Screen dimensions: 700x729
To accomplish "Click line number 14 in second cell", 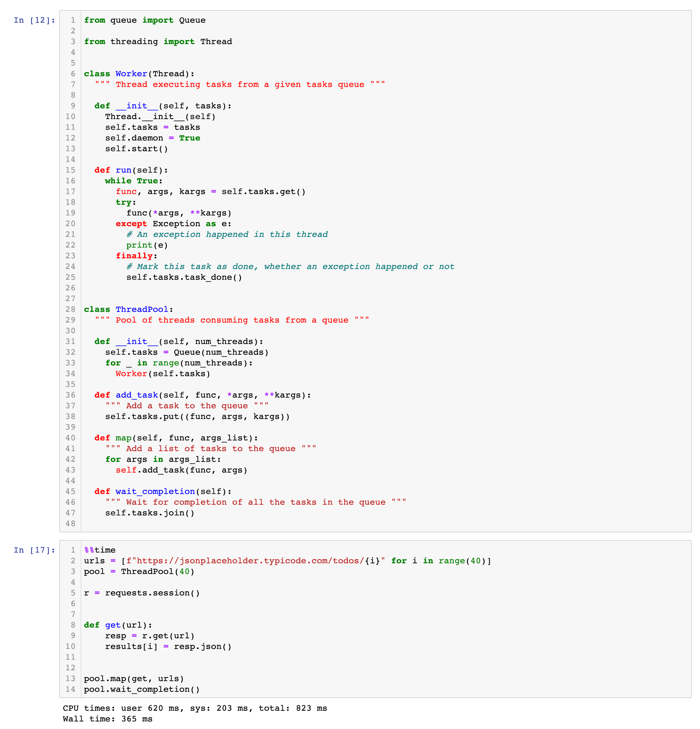I will pos(70,689).
